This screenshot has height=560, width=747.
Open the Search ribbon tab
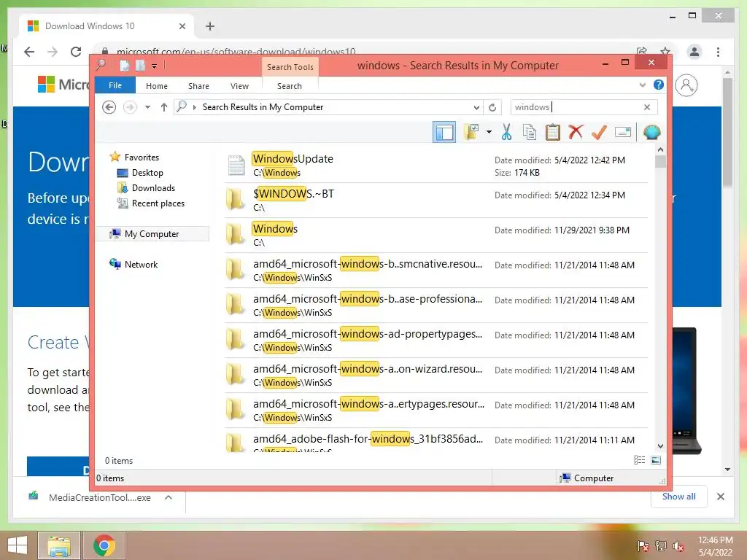click(x=290, y=86)
